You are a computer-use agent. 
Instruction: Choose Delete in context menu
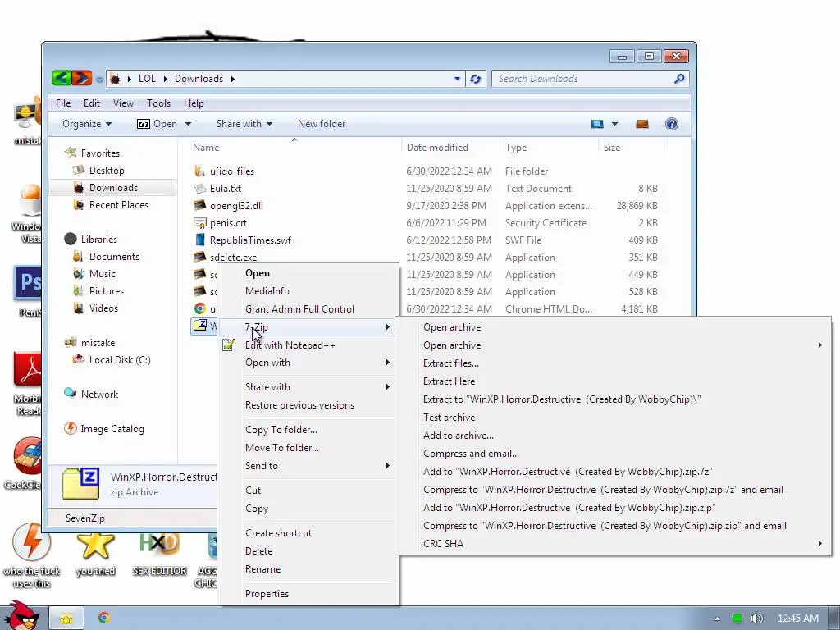pos(258,550)
